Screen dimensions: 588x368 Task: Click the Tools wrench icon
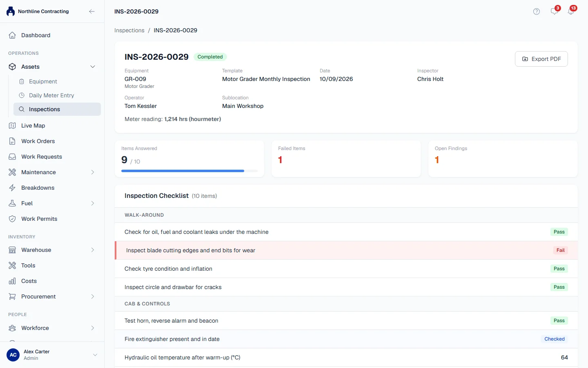[12, 265]
